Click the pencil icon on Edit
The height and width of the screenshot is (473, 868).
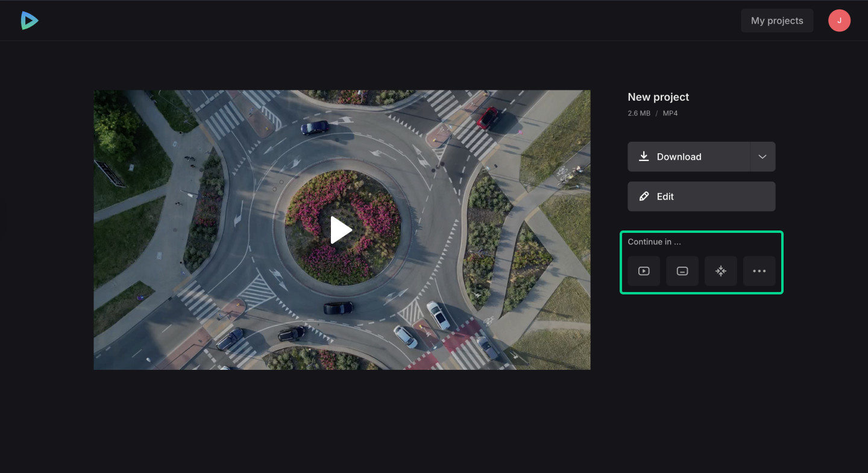[x=644, y=196]
